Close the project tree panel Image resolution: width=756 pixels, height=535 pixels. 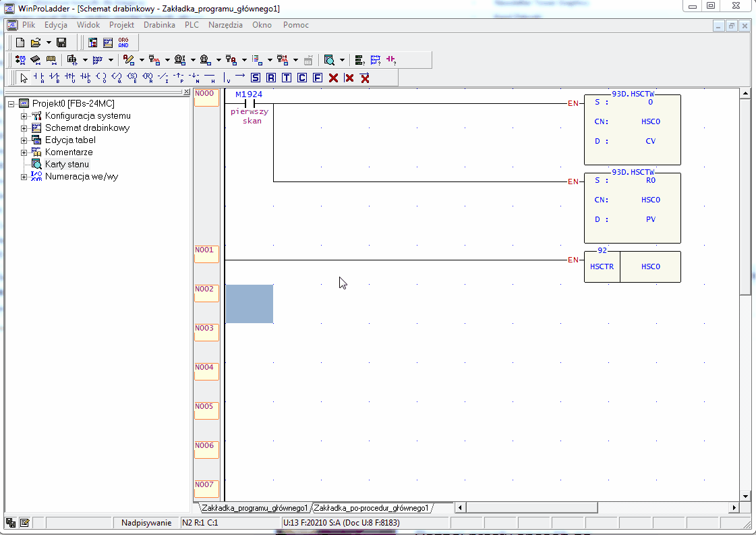(187, 92)
